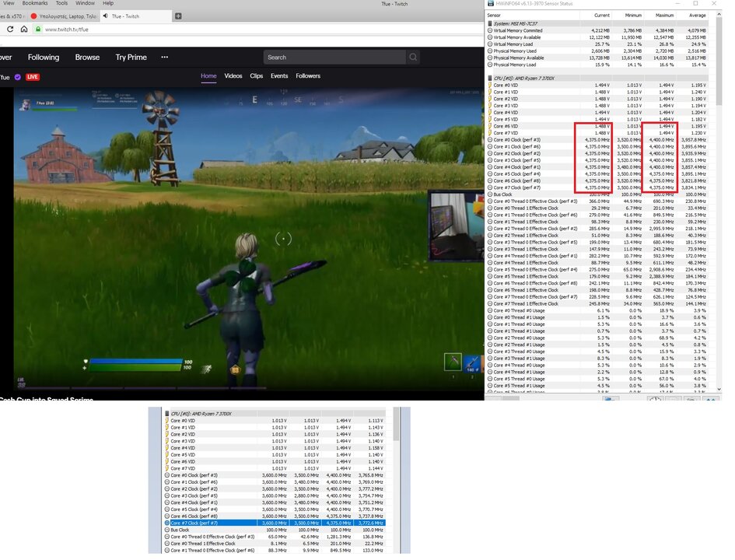This screenshot has height=560, width=735.
Task: Open the Clips tab on Tfue's channel
Action: pyautogui.click(x=257, y=76)
